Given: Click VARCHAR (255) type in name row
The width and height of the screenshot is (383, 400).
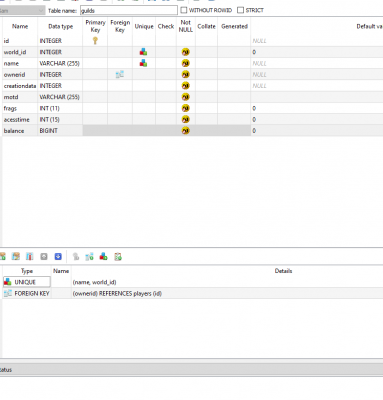Looking at the screenshot, I should (x=60, y=63).
